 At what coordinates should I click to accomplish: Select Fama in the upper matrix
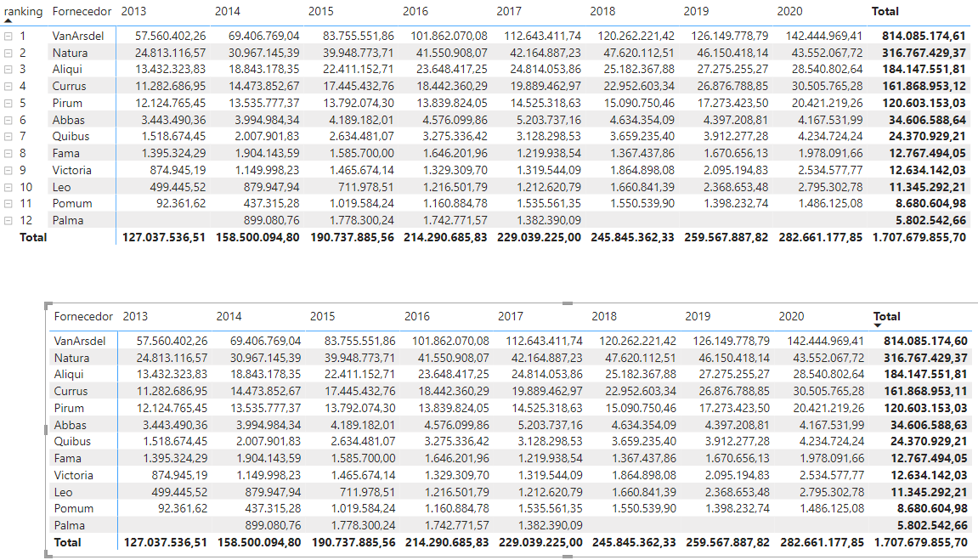66,153
